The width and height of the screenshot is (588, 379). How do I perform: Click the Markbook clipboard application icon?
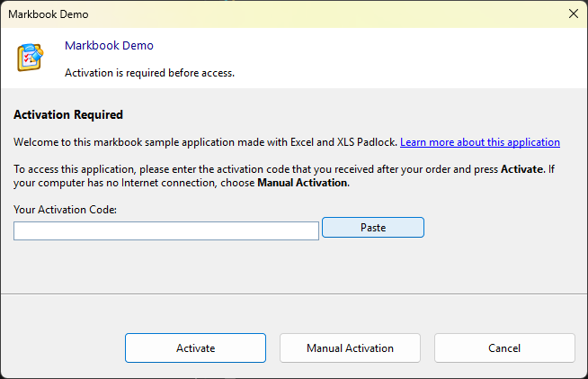click(x=30, y=57)
